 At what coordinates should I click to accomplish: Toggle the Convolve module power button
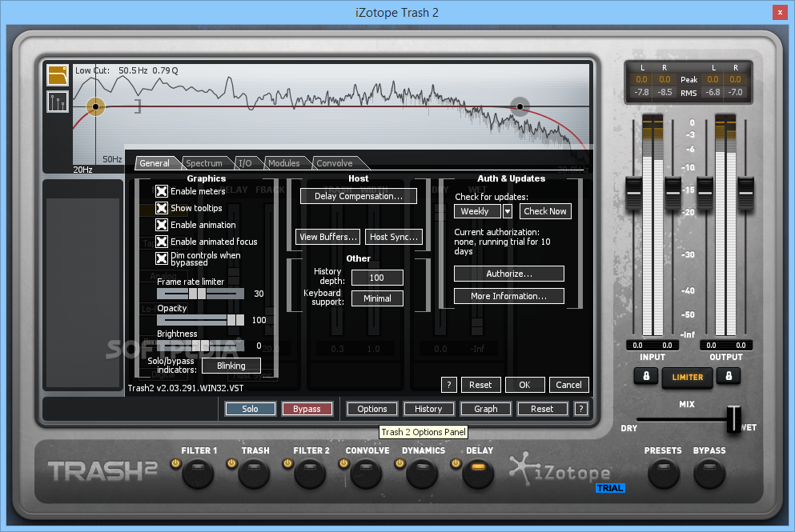(x=343, y=463)
